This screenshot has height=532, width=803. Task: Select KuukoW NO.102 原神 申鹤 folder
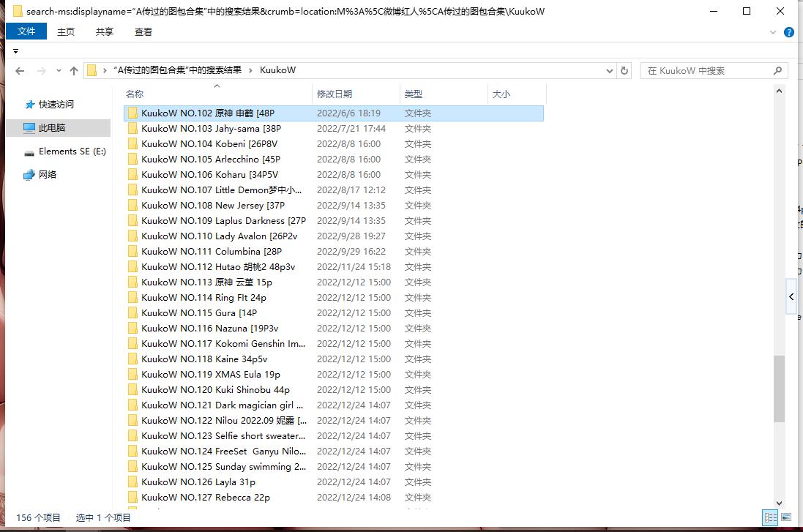333,113
